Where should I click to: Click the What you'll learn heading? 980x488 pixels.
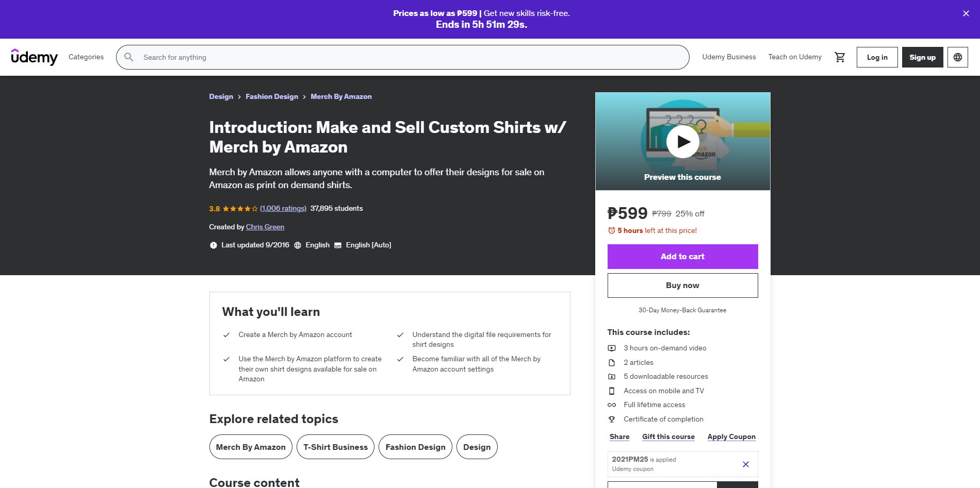tap(271, 312)
